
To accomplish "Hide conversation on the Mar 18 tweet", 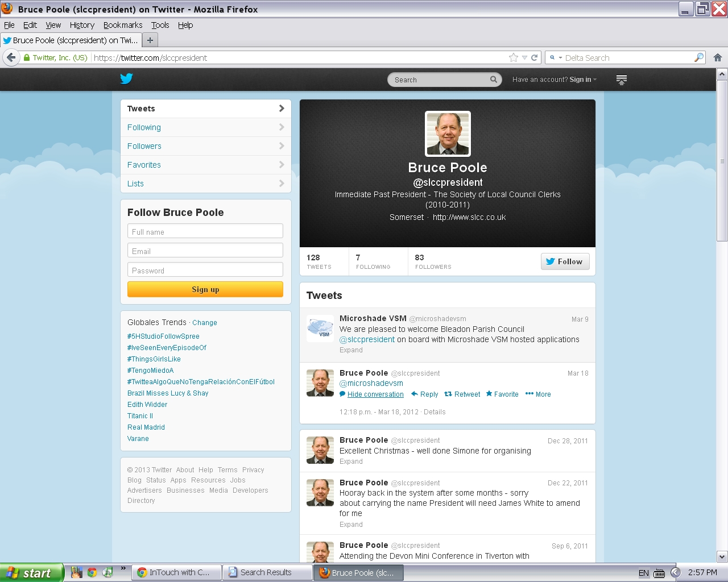I will (375, 394).
